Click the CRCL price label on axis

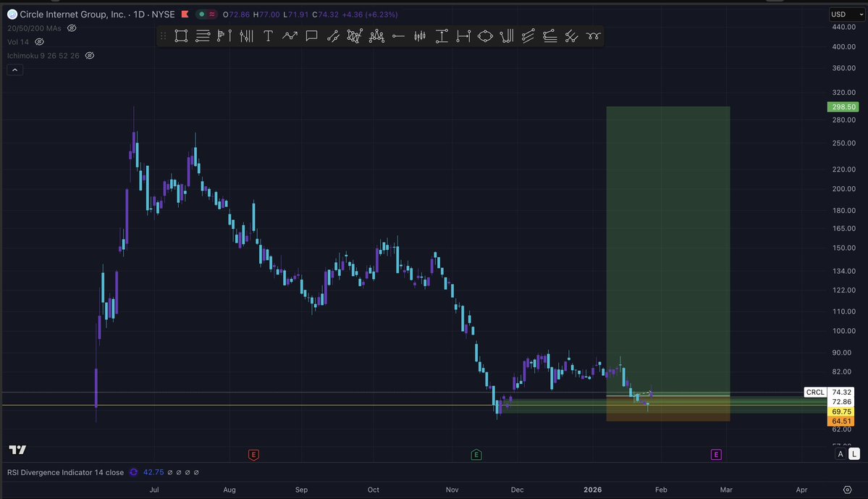(x=815, y=392)
